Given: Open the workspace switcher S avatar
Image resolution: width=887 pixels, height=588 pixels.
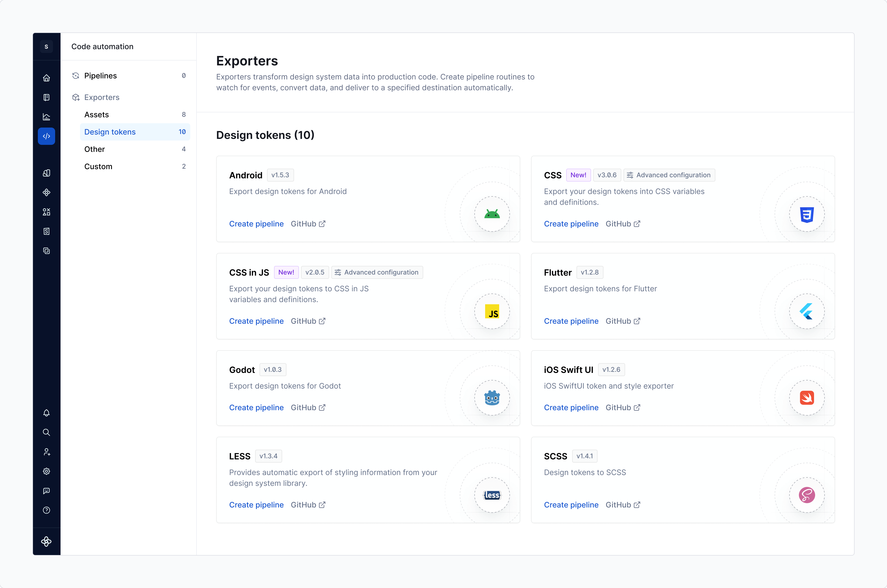Looking at the screenshot, I should coord(46,46).
